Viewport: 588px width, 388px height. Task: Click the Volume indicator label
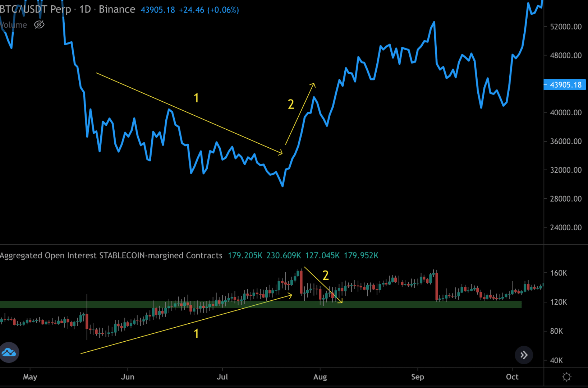pyautogui.click(x=14, y=25)
